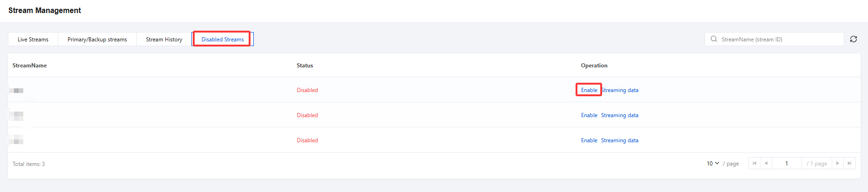
Task: View Streaming data for the second stream
Action: pos(620,115)
